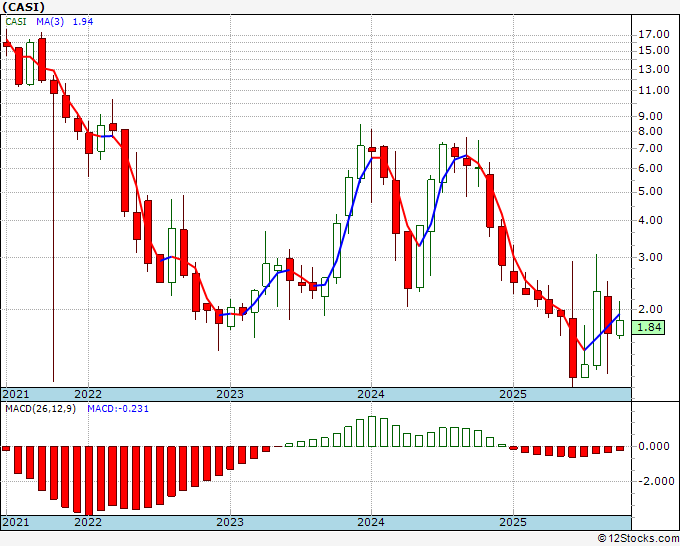Click the green 1.84 current price tag
The image size is (680, 546).
[648, 327]
